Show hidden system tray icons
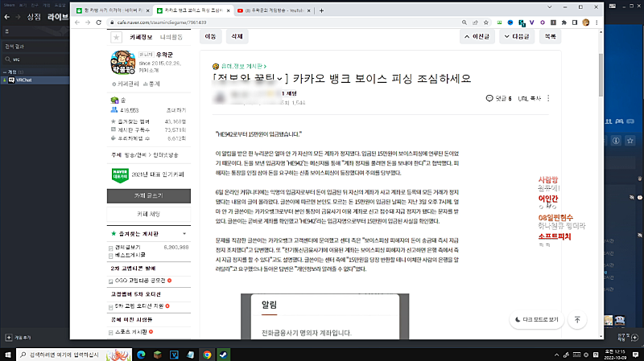 click(556, 355)
